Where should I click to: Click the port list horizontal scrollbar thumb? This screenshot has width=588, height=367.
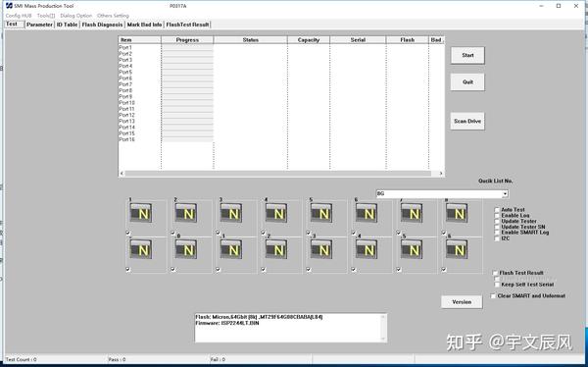pyautogui.click(x=278, y=174)
